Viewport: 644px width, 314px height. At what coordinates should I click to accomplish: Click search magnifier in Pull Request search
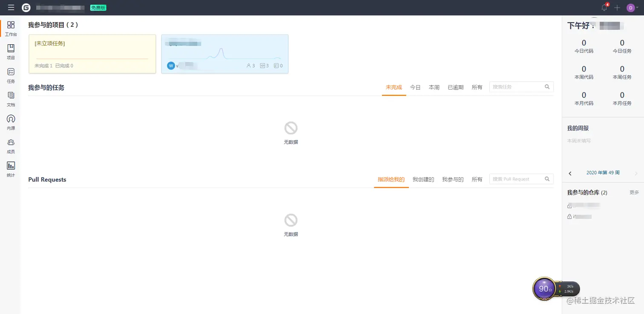pyautogui.click(x=547, y=179)
